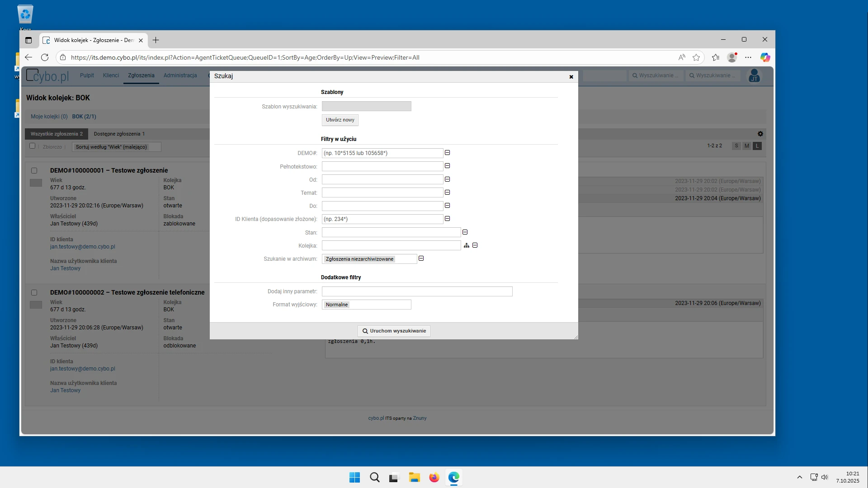868x488 pixels.
Task: Remove the Szukanie w archiwum filter
Action: tap(421, 258)
